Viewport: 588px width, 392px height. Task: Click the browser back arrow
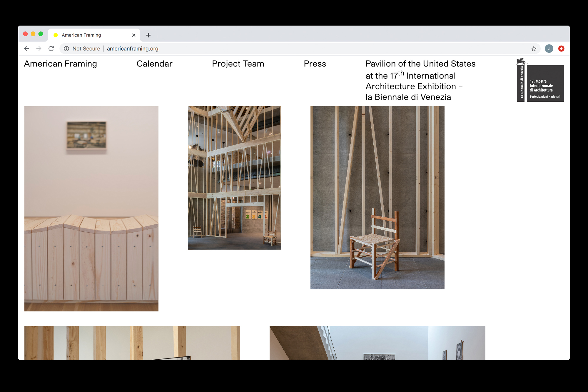[x=26, y=49]
